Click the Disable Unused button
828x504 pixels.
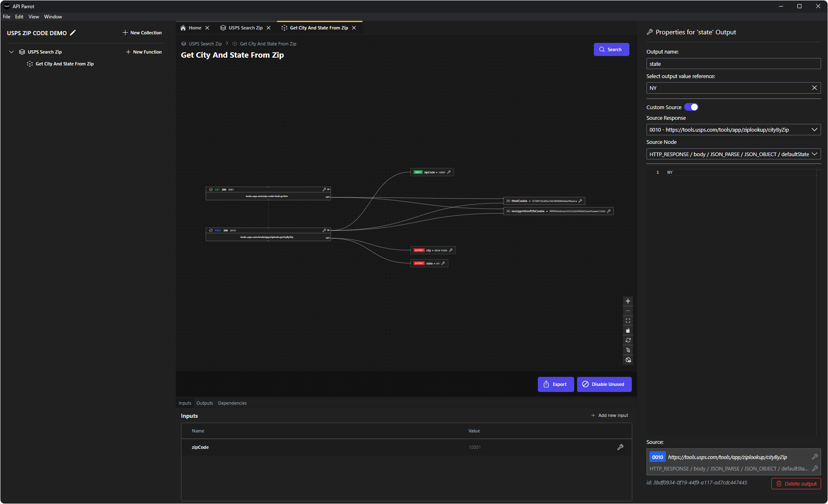click(x=604, y=384)
